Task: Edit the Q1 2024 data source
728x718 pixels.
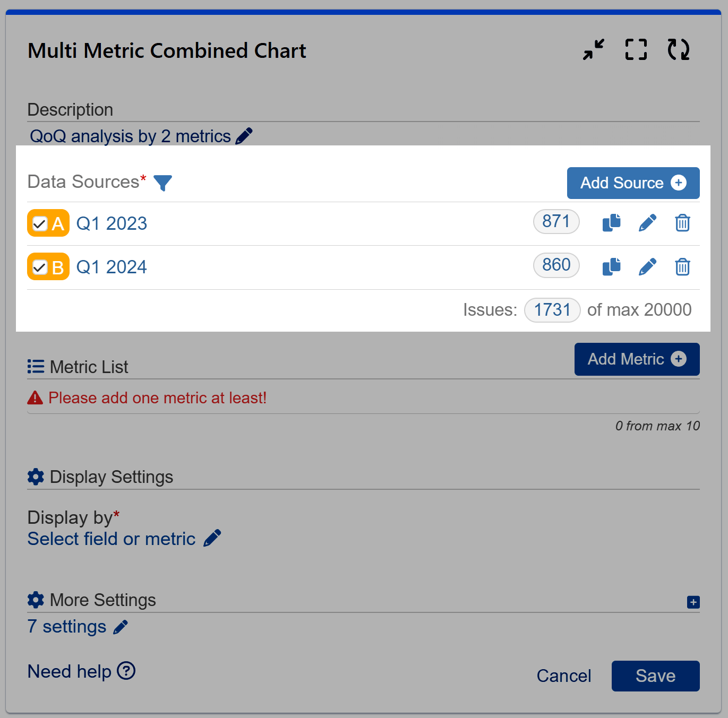Action: (647, 267)
